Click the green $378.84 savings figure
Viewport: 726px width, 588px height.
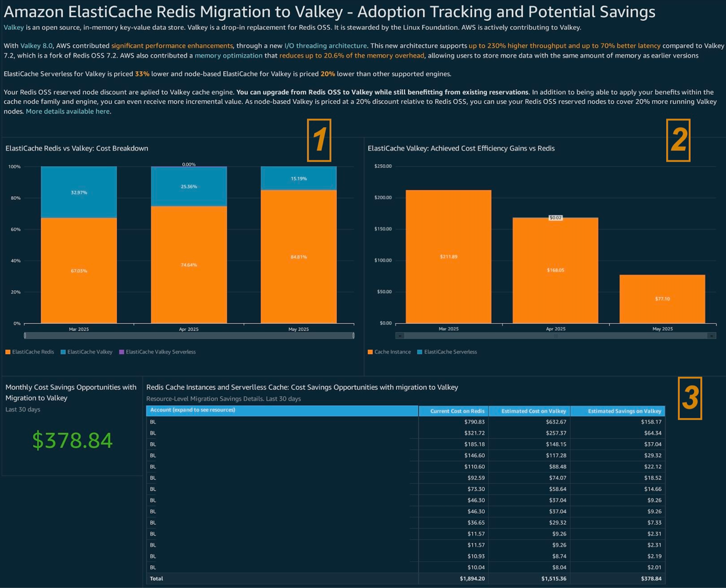(72, 441)
